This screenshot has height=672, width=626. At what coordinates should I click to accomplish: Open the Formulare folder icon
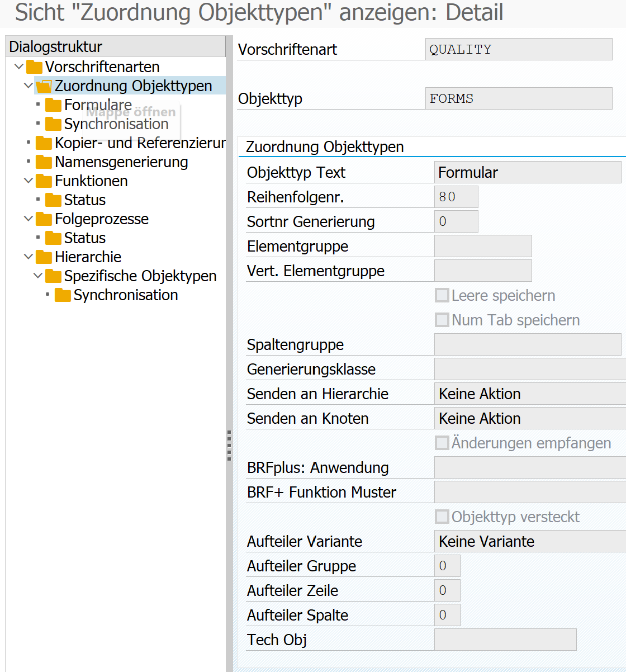click(x=53, y=105)
